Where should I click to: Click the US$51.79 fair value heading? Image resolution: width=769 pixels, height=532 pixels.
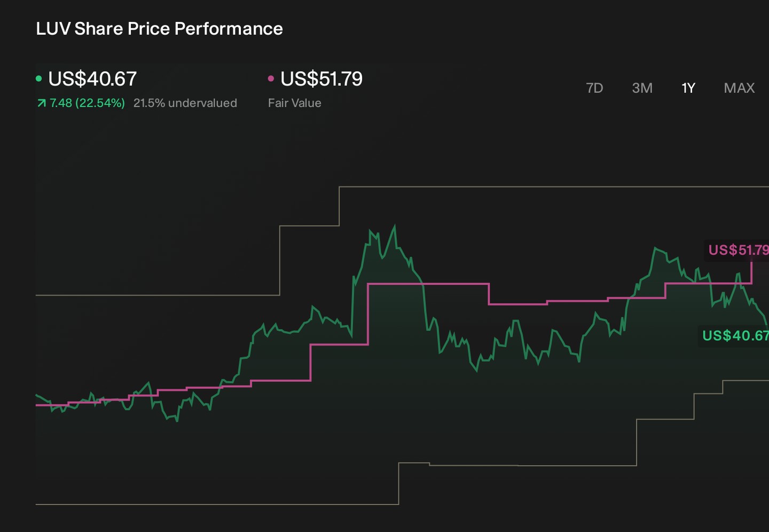[321, 79]
